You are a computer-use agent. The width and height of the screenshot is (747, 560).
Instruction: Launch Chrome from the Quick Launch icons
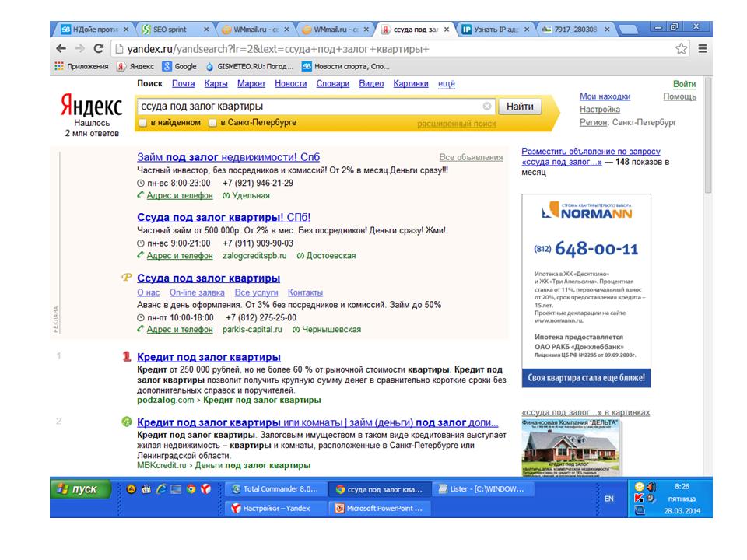point(191,489)
